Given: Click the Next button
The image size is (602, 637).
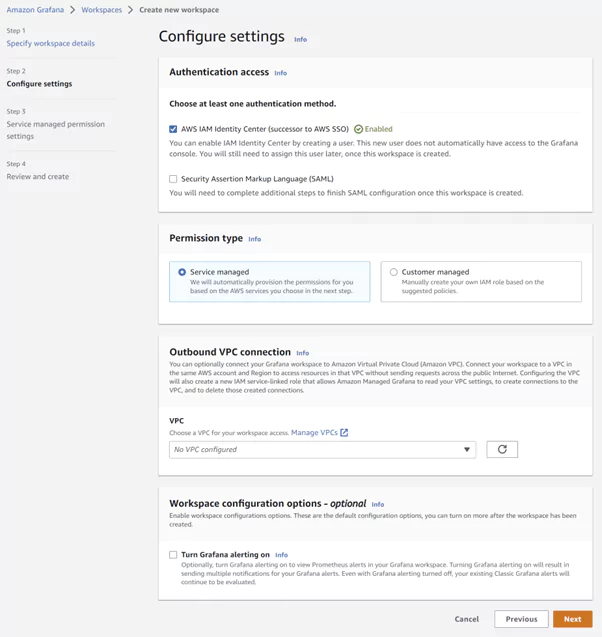Looking at the screenshot, I should pyautogui.click(x=572, y=619).
